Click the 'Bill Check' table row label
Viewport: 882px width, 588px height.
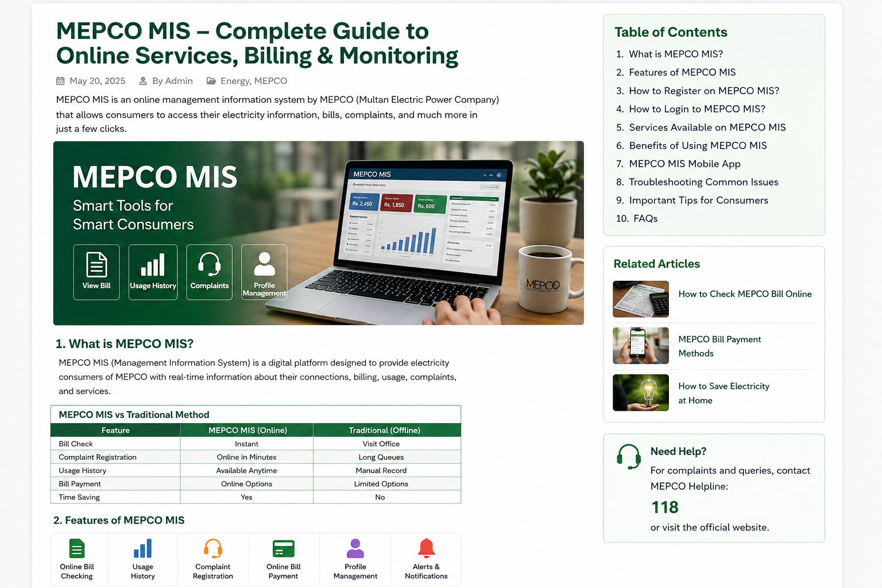76,444
